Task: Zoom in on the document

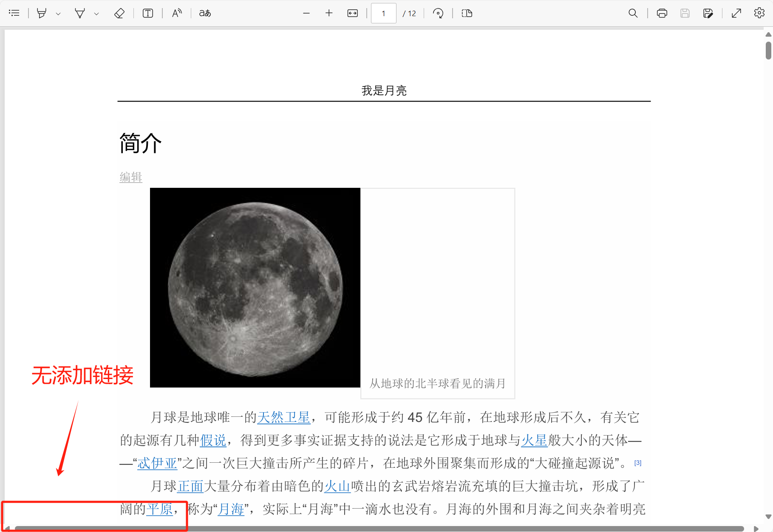Action: 329,13
